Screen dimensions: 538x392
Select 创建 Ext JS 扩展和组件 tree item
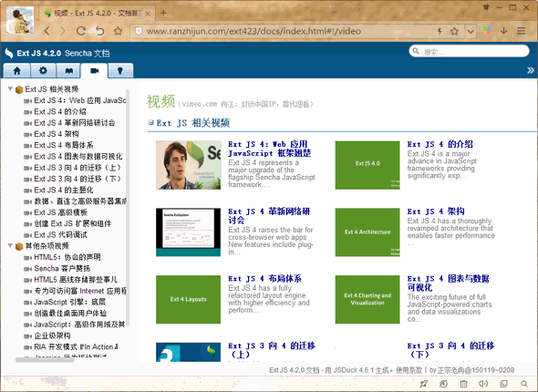click(x=73, y=223)
